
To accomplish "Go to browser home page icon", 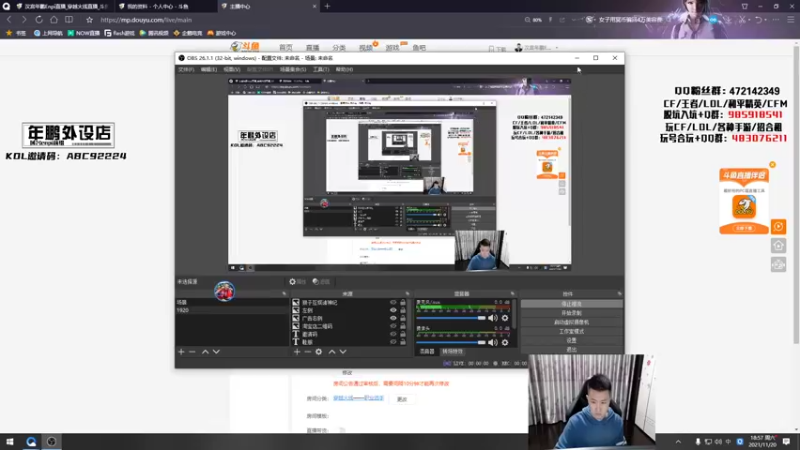I will pos(54,20).
